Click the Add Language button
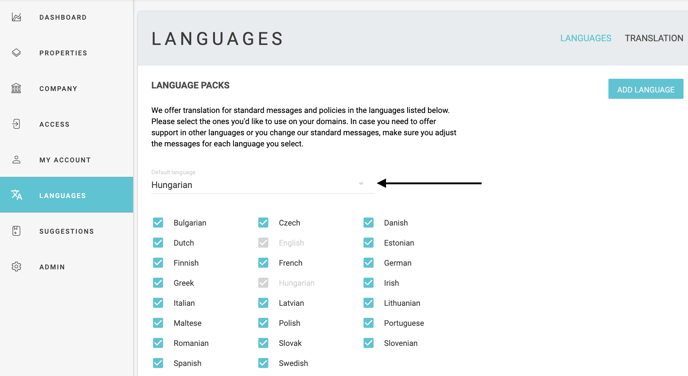Image resolution: width=688 pixels, height=376 pixels. click(x=645, y=89)
